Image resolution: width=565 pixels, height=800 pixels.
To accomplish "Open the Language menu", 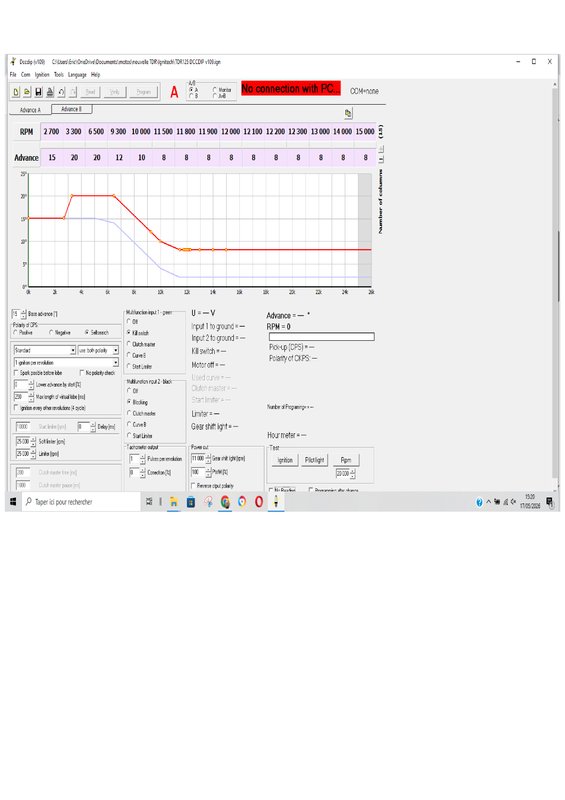I will pyautogui.click(x=77, y=74).
